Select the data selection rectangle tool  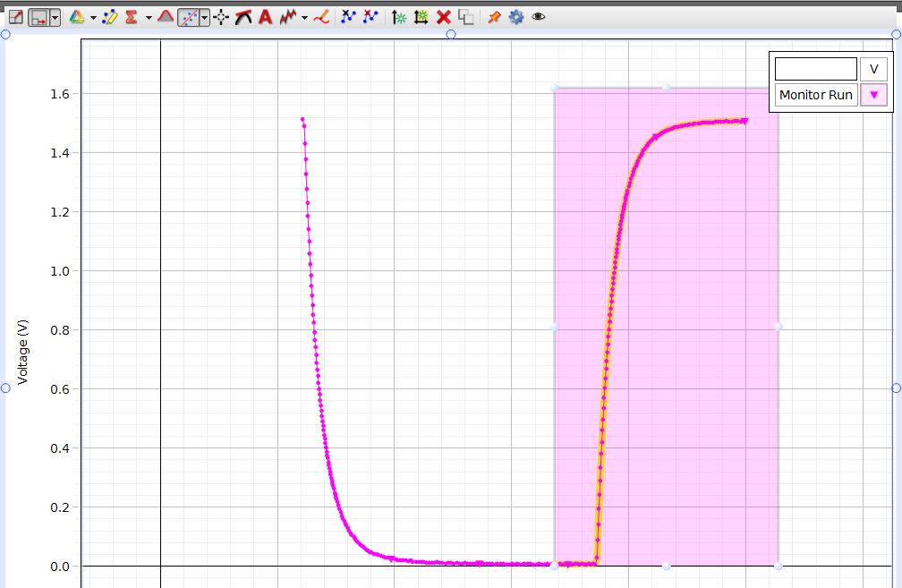[x=38, y=17]
